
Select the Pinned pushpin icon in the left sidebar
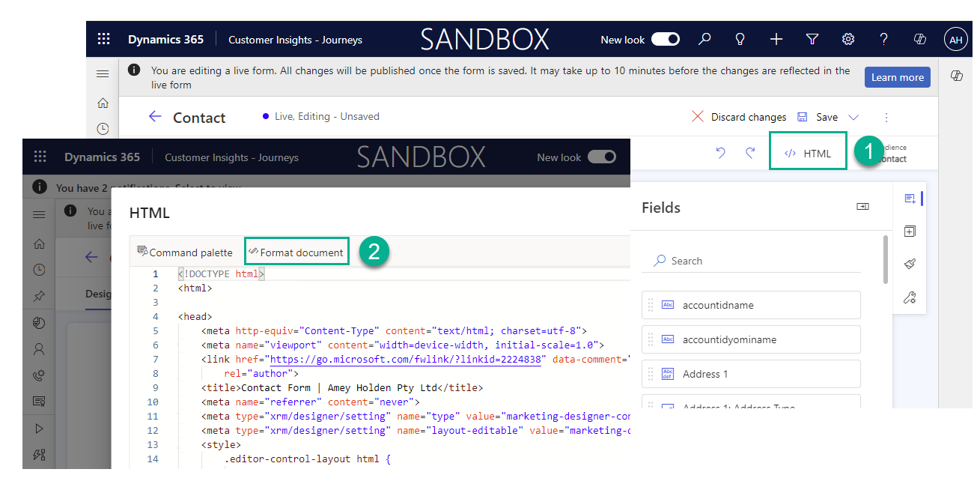[40, 294]
